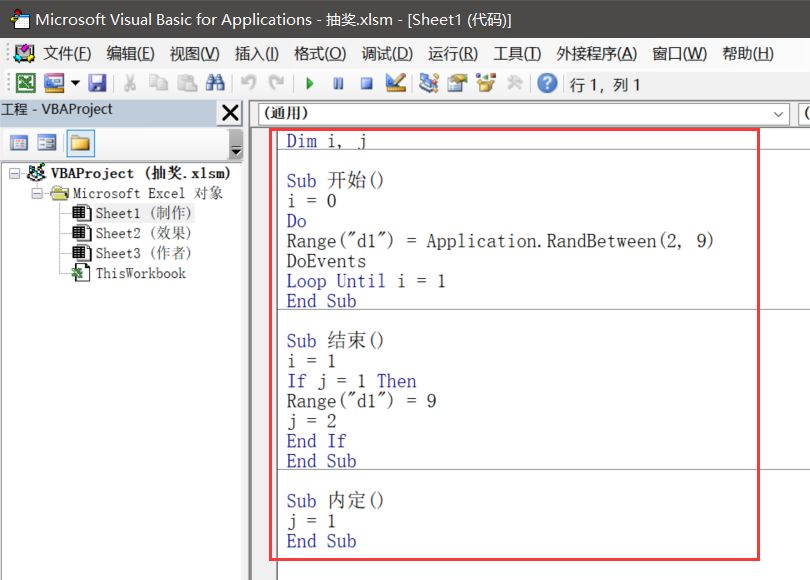Viewport: 810px width, 580px height.
Task: Stop execution with the Reset square button
Action: [367, 83]
